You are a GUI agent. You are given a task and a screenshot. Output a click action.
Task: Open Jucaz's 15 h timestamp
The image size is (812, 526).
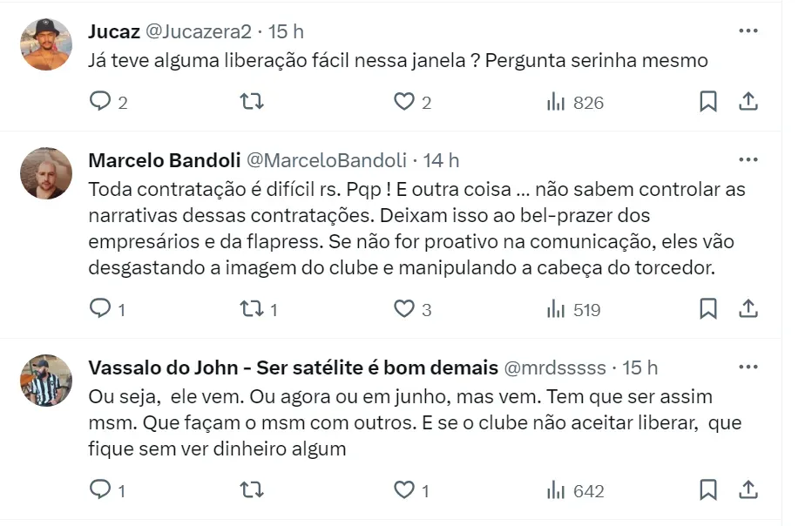286,31
